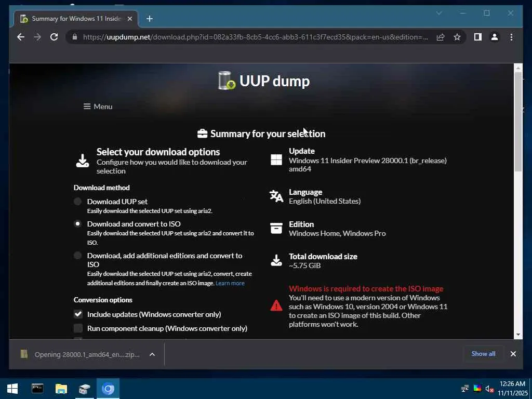532x399 pixels.
Task: Open a new browser tab
Action: pos(149,19)
